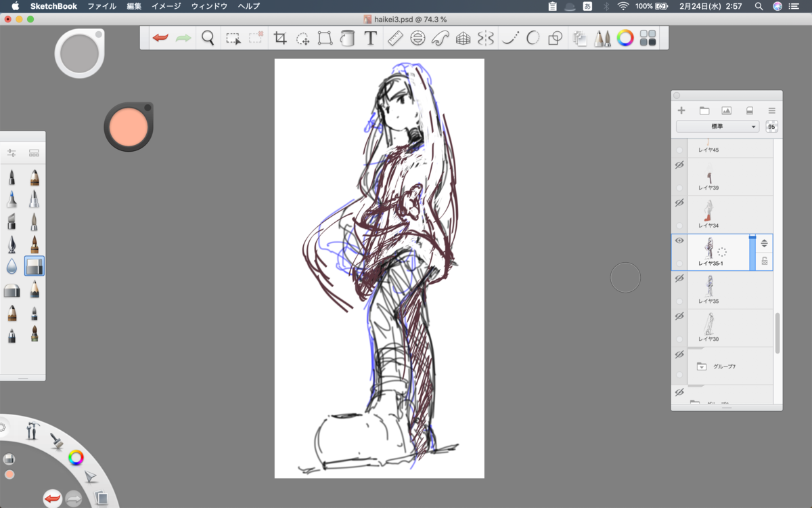
Task: Enable the French Curve guide
Action: tap(440, 39)
